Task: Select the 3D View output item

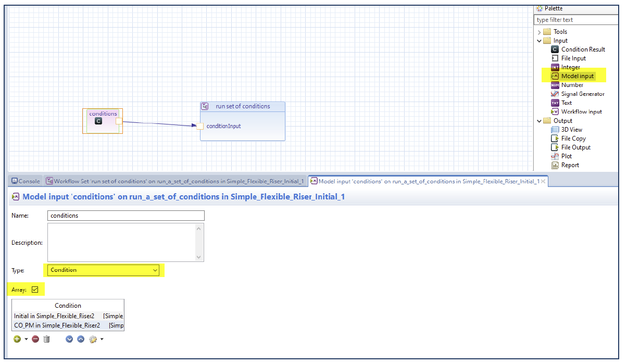Action: (x=571, y=130)
